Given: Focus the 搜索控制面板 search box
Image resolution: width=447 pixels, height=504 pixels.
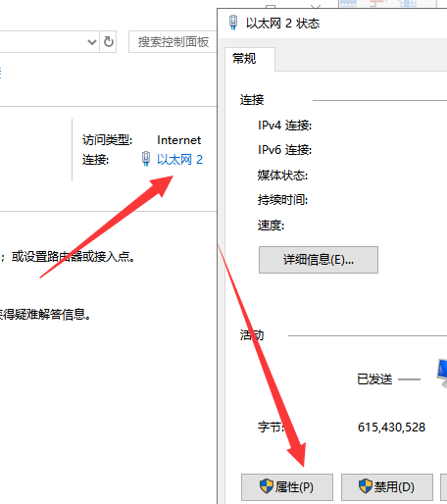Looking at the screenshot, I should pyautogui.click(x=174, y=42).
